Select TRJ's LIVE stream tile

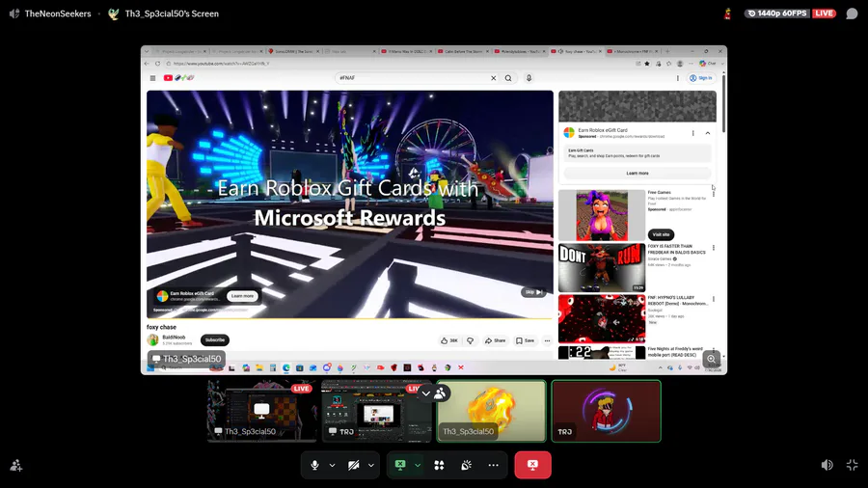click(x=376, y=411)
